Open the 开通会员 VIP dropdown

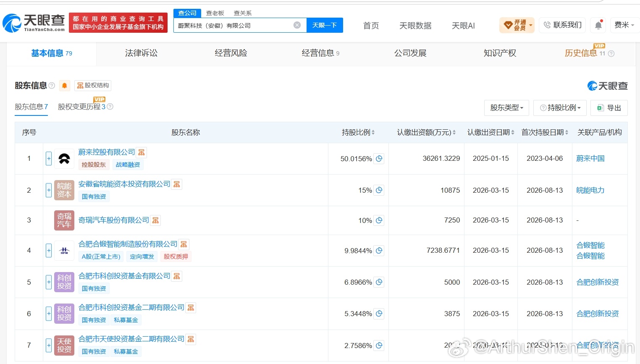click(517, 25)
